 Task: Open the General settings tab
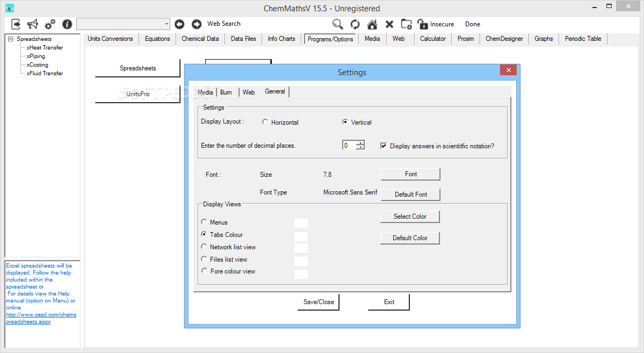(275, 92)
